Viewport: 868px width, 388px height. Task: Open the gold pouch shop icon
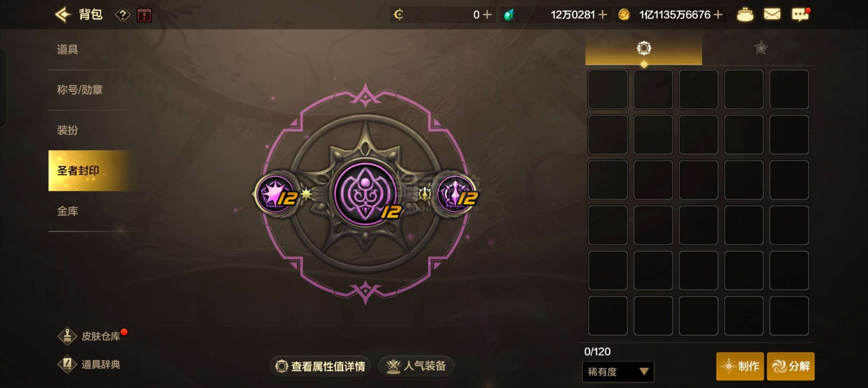pos(745,15)
